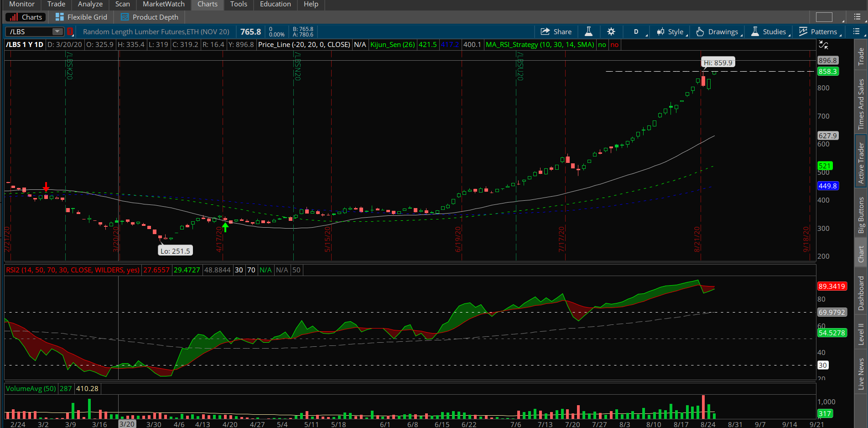Open the Active Trader sidebar tab

click(861, 162)
